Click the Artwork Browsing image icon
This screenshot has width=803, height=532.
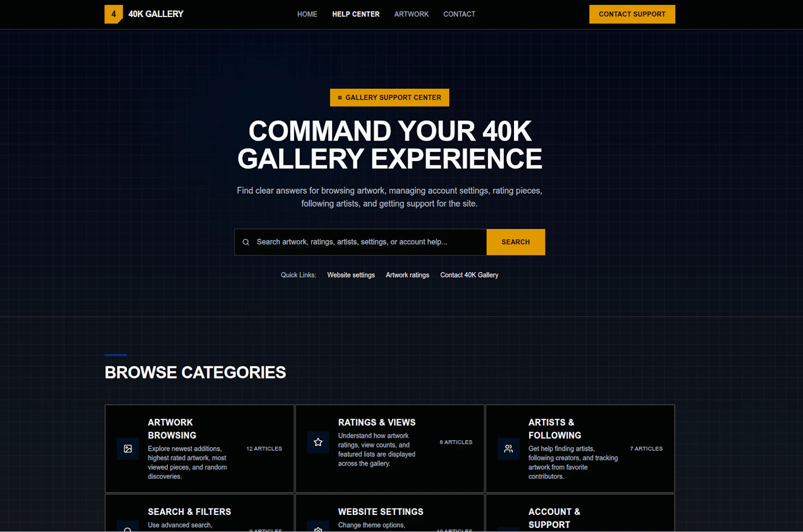pyautogui.click(x=128, y=449)
